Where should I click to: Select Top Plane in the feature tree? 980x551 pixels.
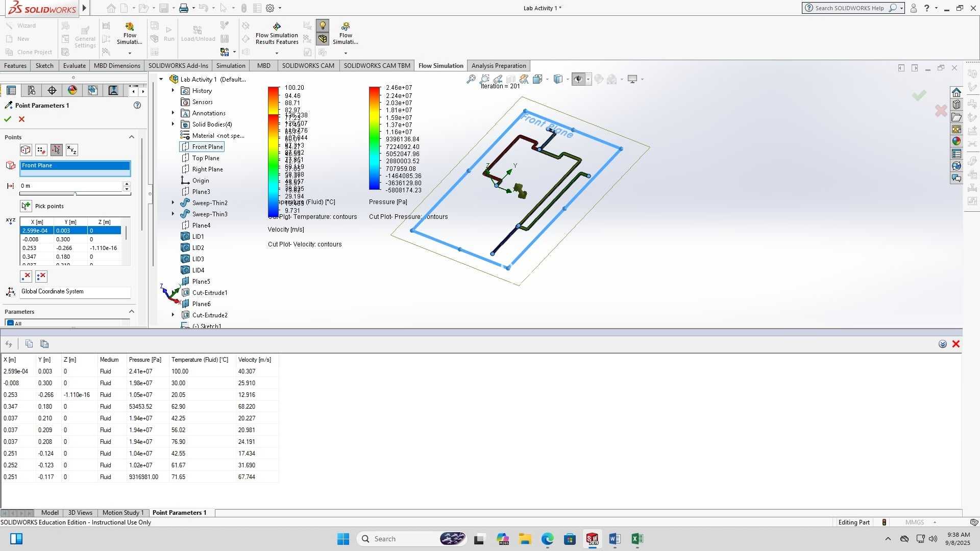[x=206, y=158]
